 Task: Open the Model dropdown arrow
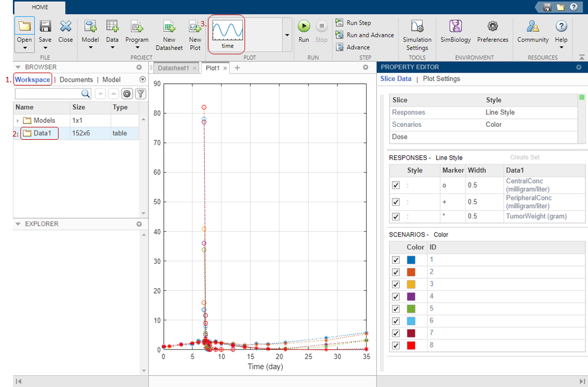point(90,48)
